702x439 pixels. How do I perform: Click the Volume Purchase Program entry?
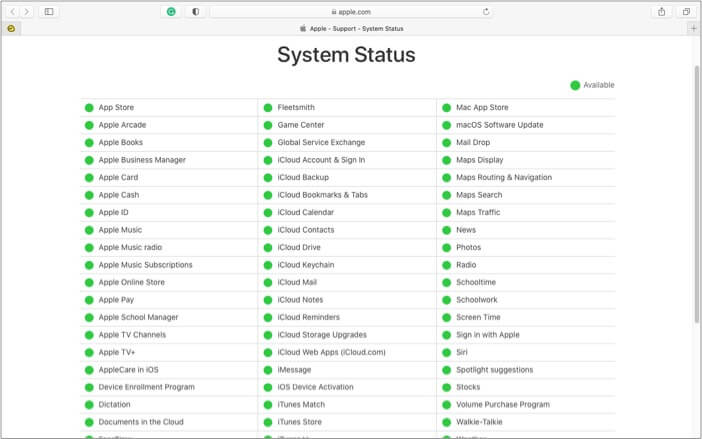[503, 405]
